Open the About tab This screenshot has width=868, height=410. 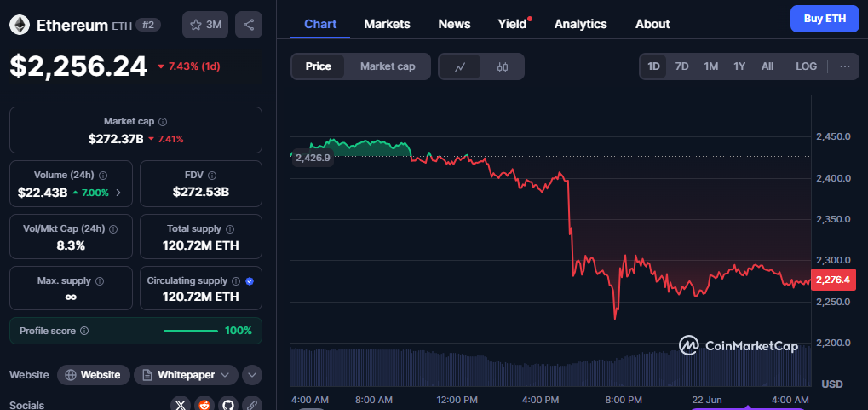652,24
